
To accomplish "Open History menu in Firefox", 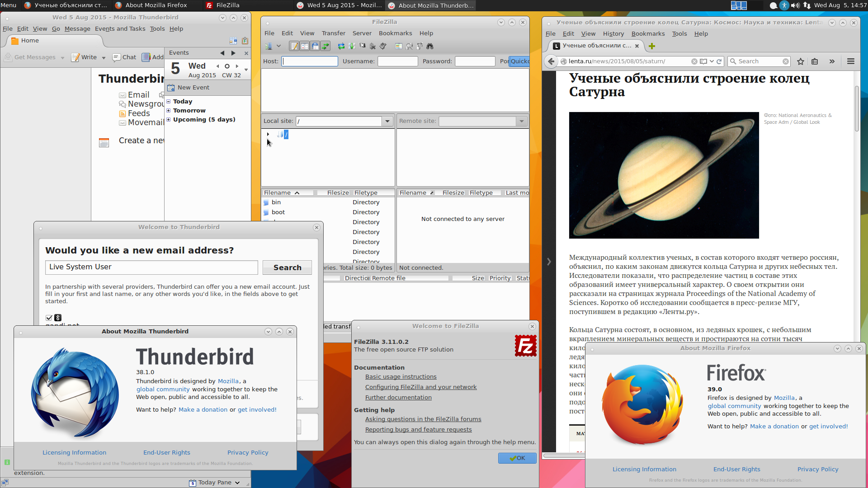I will [x=613, y=34].
